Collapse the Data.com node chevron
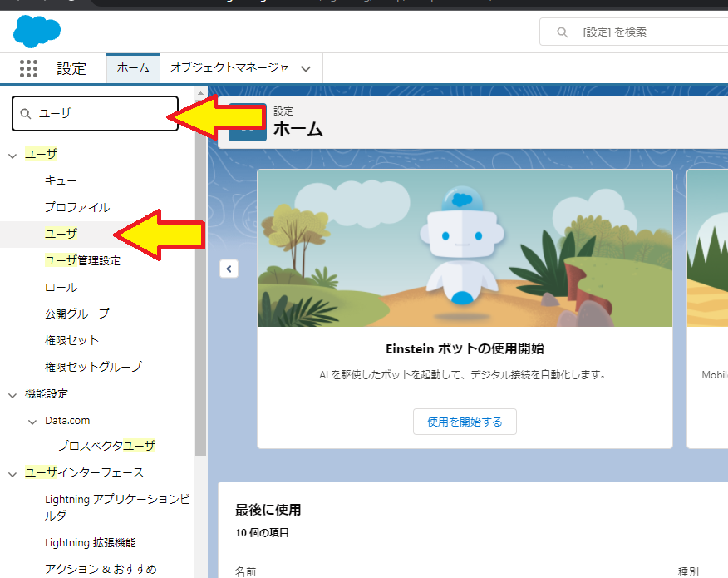Viewport: 728px width, 578px height. tap(32, 422)
